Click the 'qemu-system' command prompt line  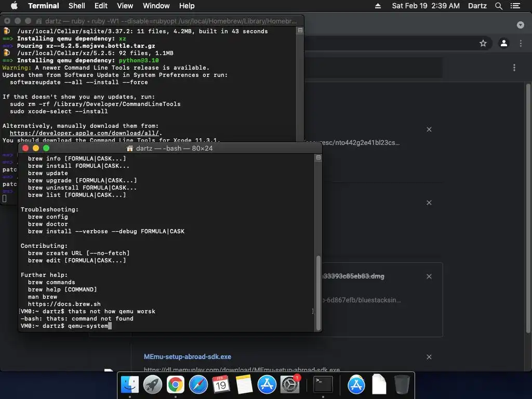[66, 326]
